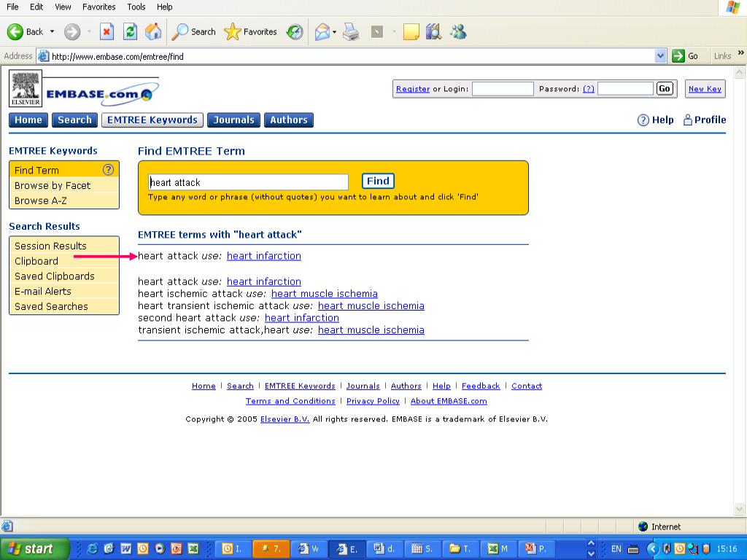Image resolution: width=747 pixels, height=560 pixels.
Task: Select Browse A-Z in sidebar
Action: 41,201
